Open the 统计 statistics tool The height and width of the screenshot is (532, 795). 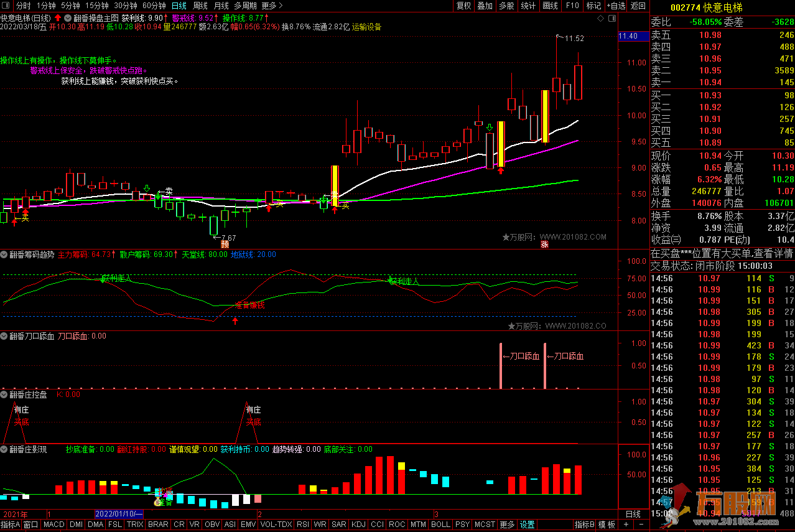click(528, 6)
